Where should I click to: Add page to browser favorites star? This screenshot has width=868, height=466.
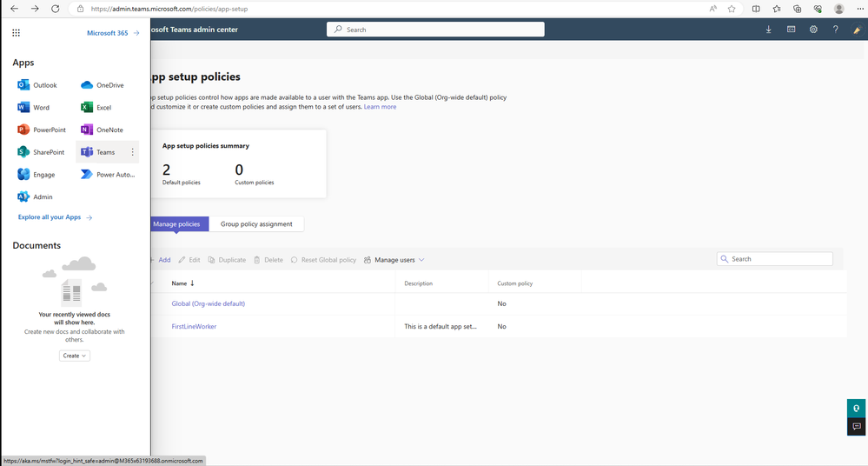click(x=732, y=9)
